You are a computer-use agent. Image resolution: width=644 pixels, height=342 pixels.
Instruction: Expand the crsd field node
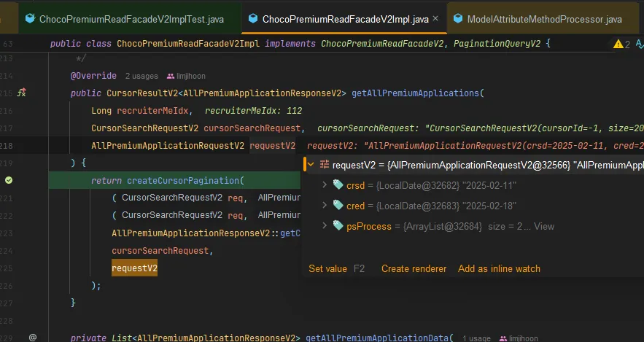(325, 184)
